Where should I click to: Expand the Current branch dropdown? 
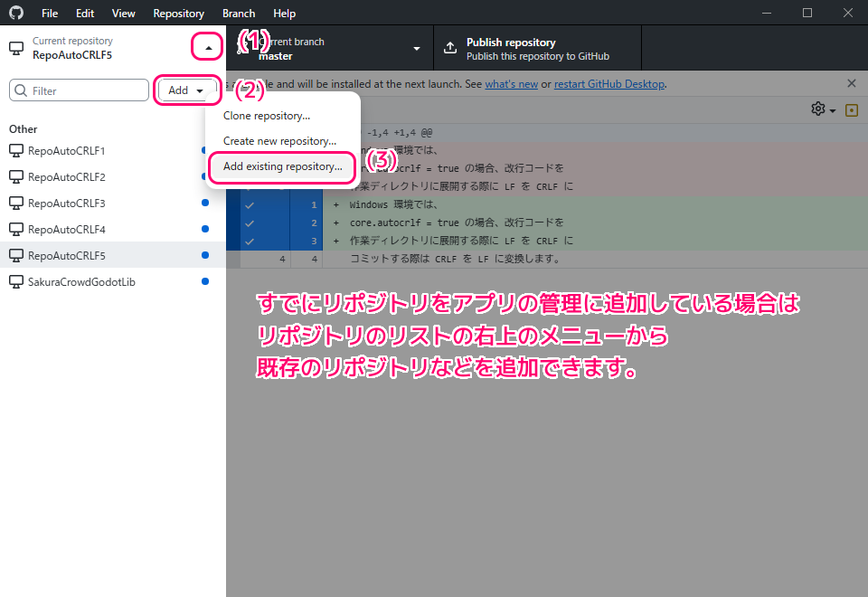pos(417,49)
